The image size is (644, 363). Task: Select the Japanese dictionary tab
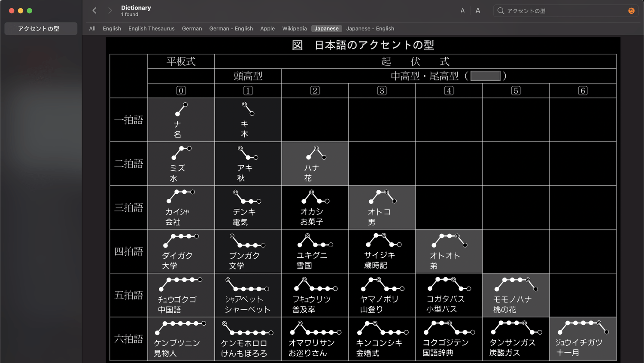pos(326,28)
